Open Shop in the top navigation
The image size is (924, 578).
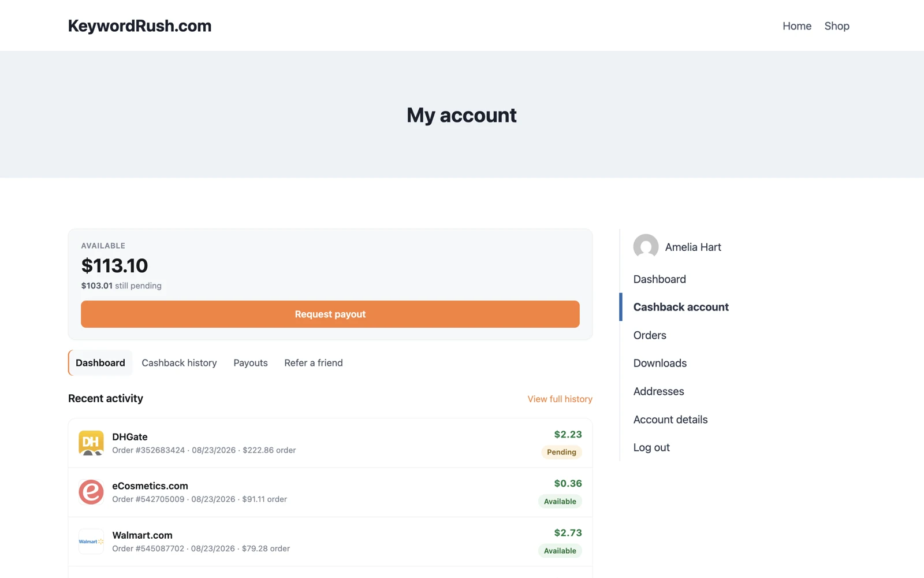(x=837, y=26)
